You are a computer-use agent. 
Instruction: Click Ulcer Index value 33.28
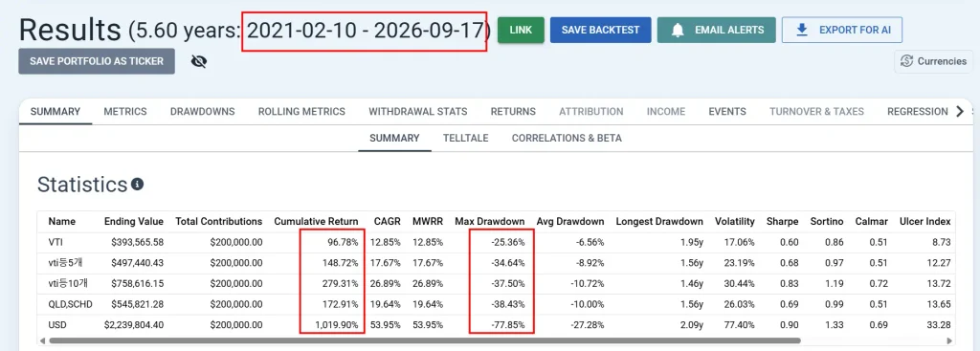click(940, 325)
